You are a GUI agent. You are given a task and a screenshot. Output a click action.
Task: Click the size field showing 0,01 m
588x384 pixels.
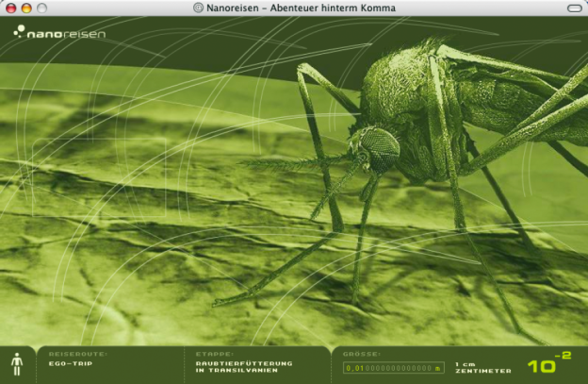pyautogui.click(x=393, y=368)
